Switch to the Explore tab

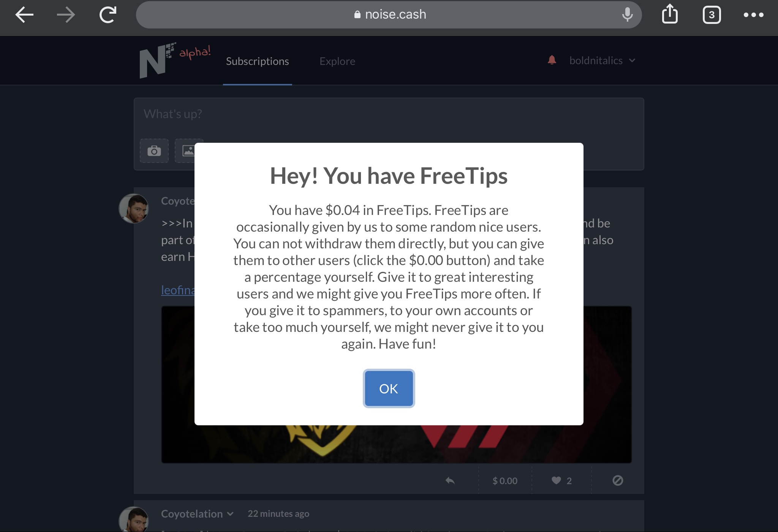pos(337,61)
